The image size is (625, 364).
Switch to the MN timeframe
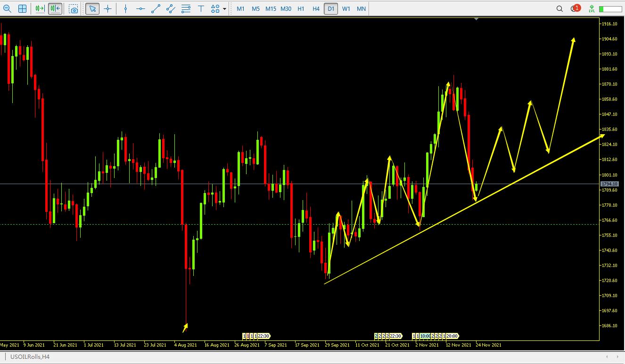(361, 9)
